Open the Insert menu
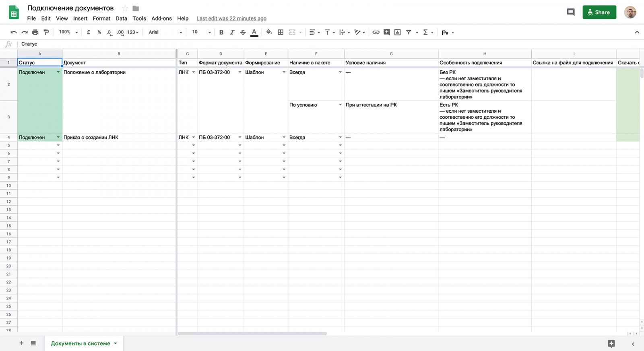Viewport: 644px width, 351px height. 80,19
